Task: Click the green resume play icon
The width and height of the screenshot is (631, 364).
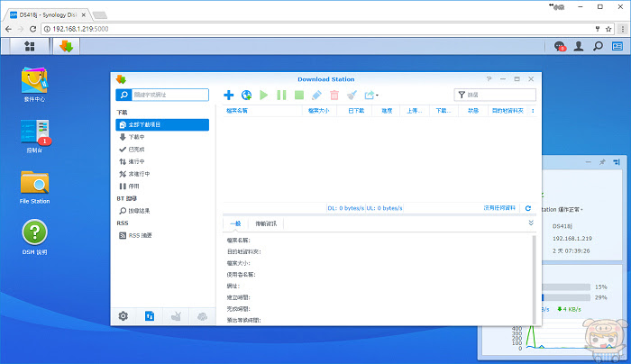Action: (263, 95)
